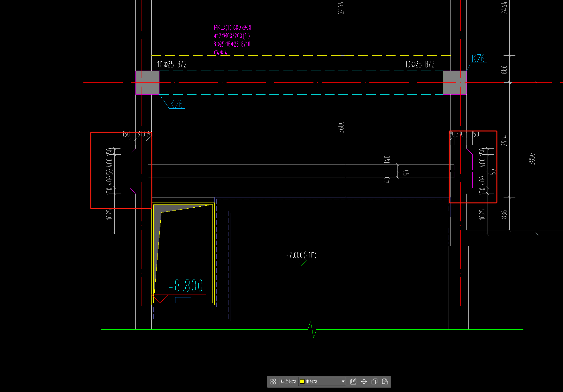Click the edit annotation pencil icon
The width and height of the screenshot is (563, 392).
353,381
